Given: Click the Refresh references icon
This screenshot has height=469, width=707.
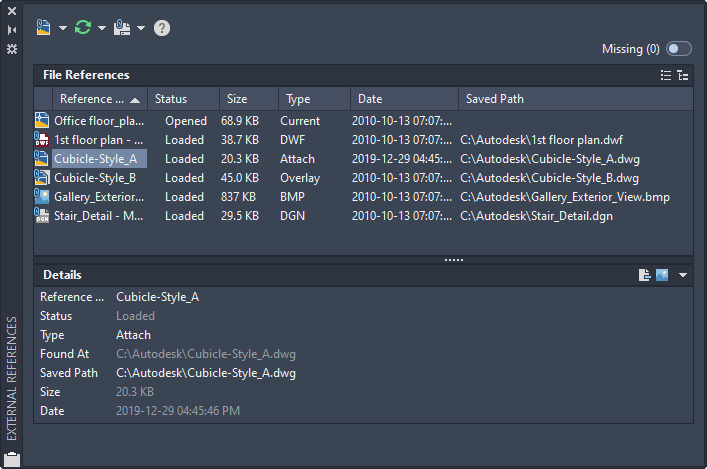Looking at the screenshot, I should click(x=83, y=28).
